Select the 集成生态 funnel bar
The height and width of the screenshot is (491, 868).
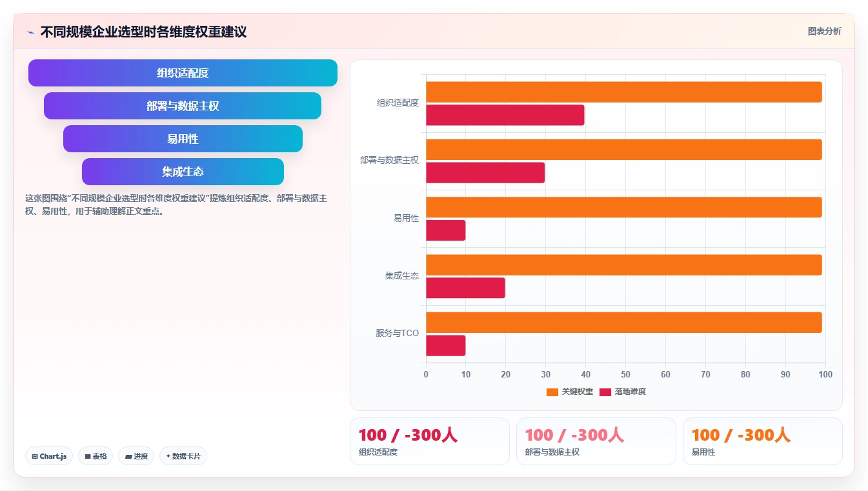click(x=183, y=172)
